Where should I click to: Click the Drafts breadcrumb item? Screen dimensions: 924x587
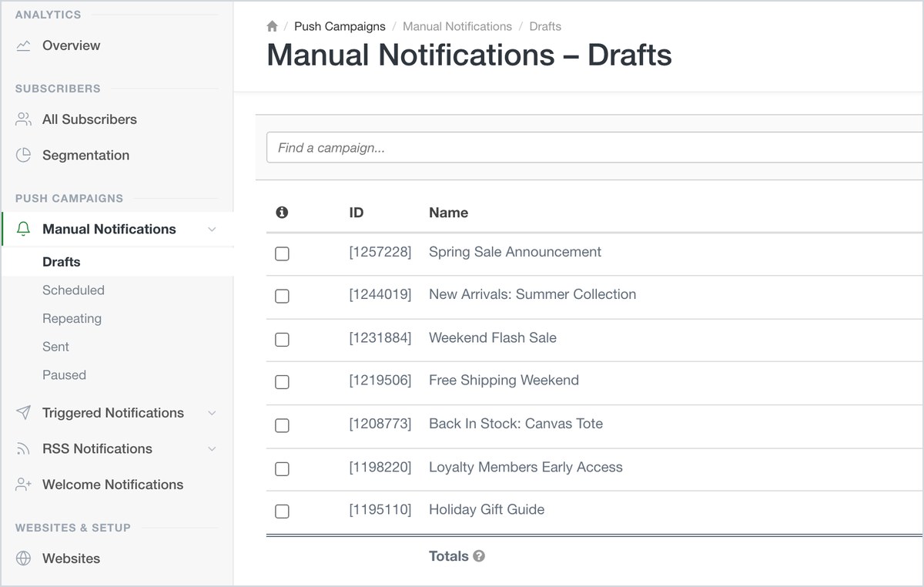[x=545, y=26]
